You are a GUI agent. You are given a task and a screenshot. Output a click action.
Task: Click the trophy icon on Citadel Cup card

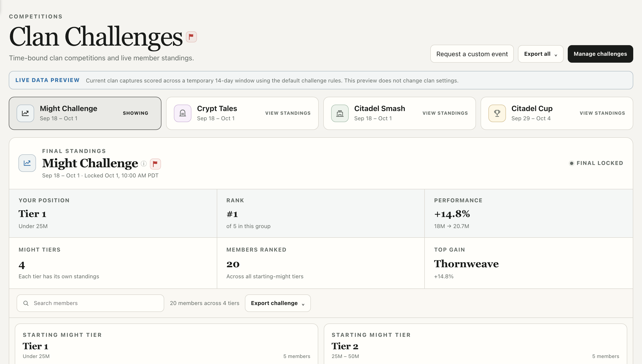tap(497, 113)
